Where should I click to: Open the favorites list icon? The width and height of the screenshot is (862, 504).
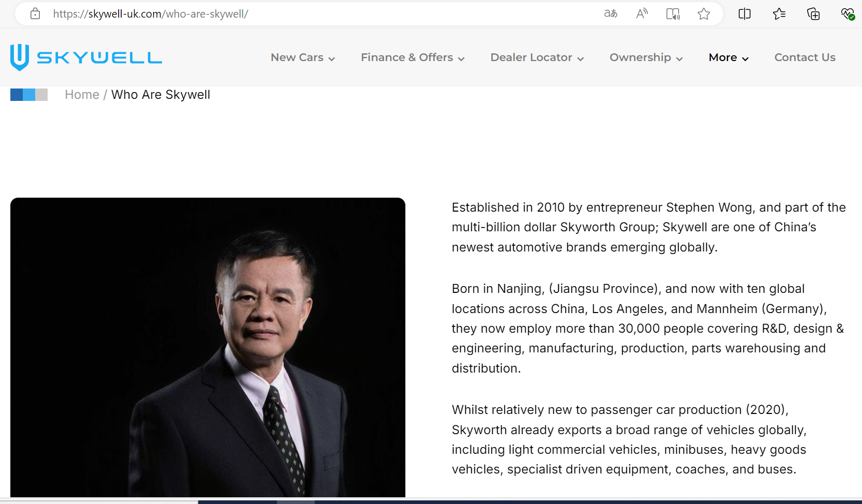[779, 14]
